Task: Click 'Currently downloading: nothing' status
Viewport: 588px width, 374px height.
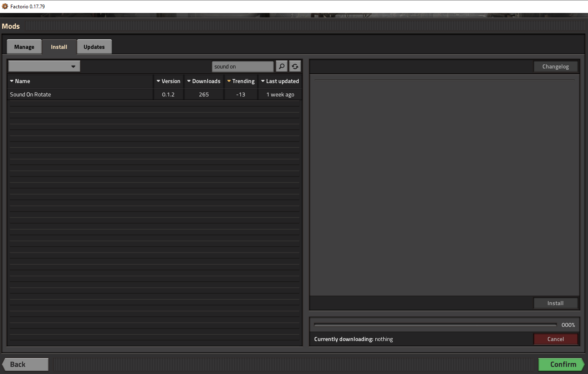Action: [354, 339]
